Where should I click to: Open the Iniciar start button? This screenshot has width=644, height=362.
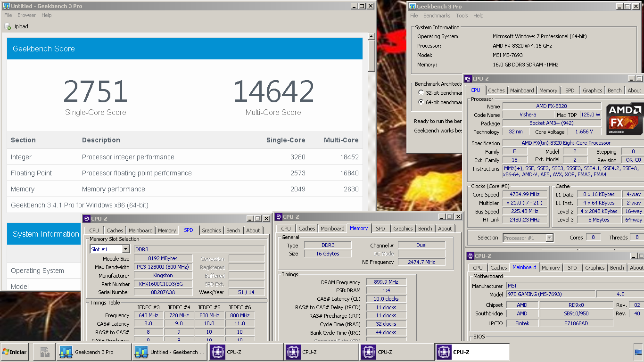tap(14, 352)
